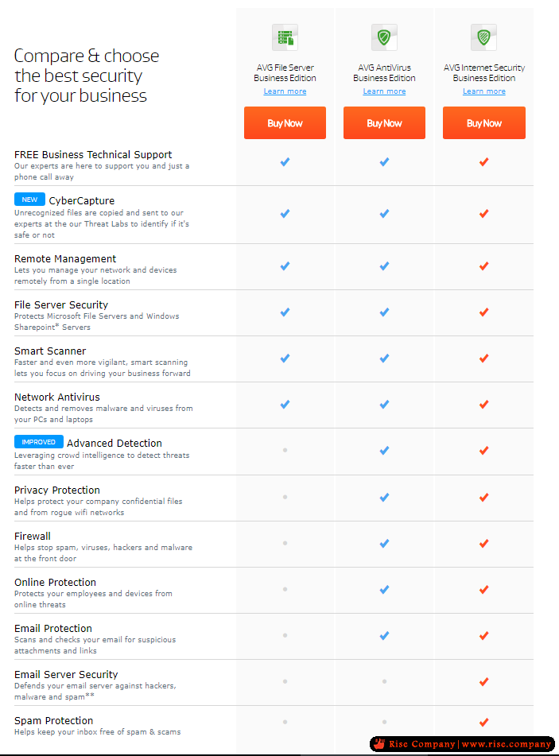Image resolution: width=559 pixels, height=756 pixels.
Task: Click the Remote Management feature title
Action: 65,259
